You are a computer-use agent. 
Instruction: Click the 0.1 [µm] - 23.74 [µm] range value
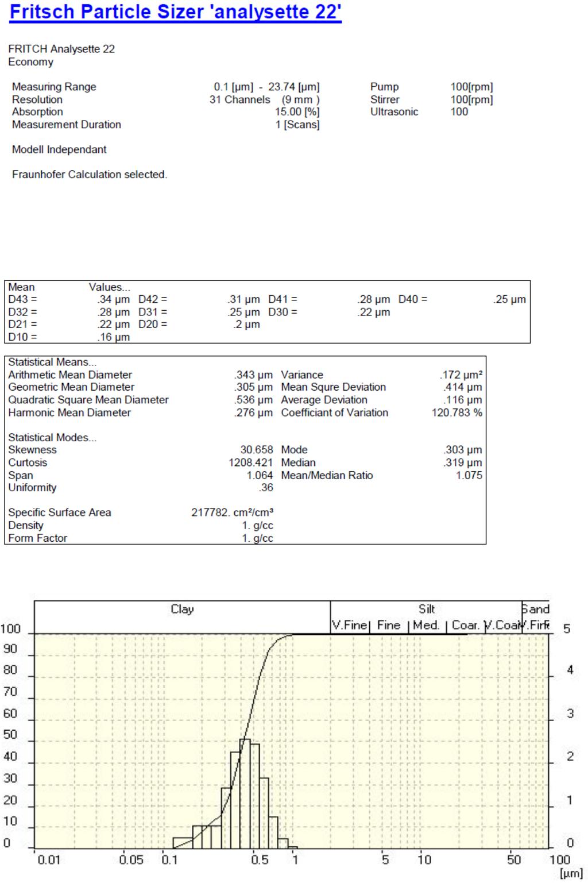267,87
